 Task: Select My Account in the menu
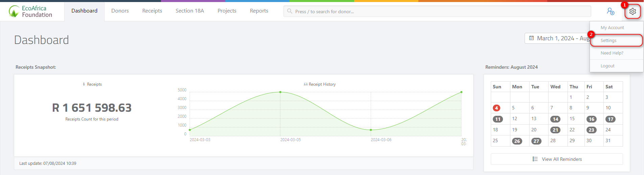point(612,28)
